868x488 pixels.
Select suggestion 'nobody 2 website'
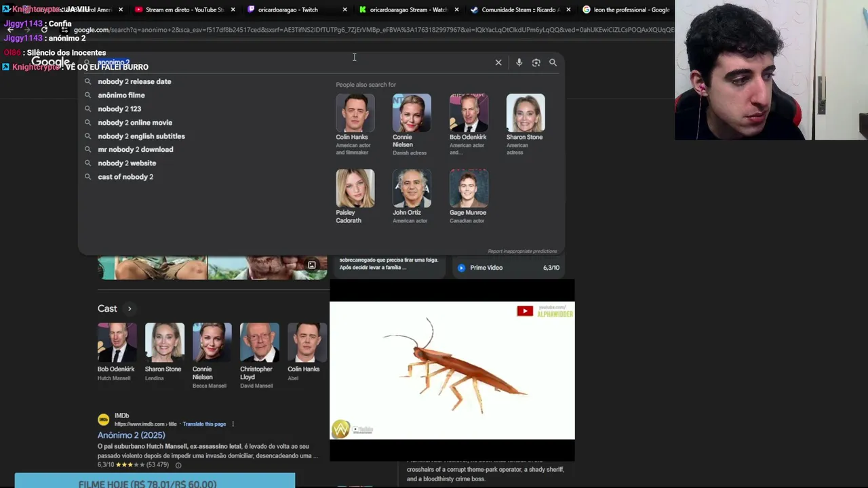[x=127, y=163]
